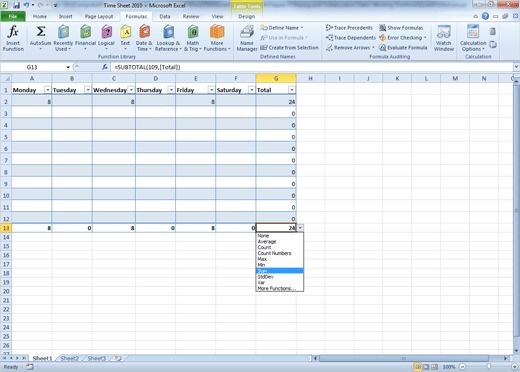
Task: Switch to the Review tab
Action: (x=191, y=16)
